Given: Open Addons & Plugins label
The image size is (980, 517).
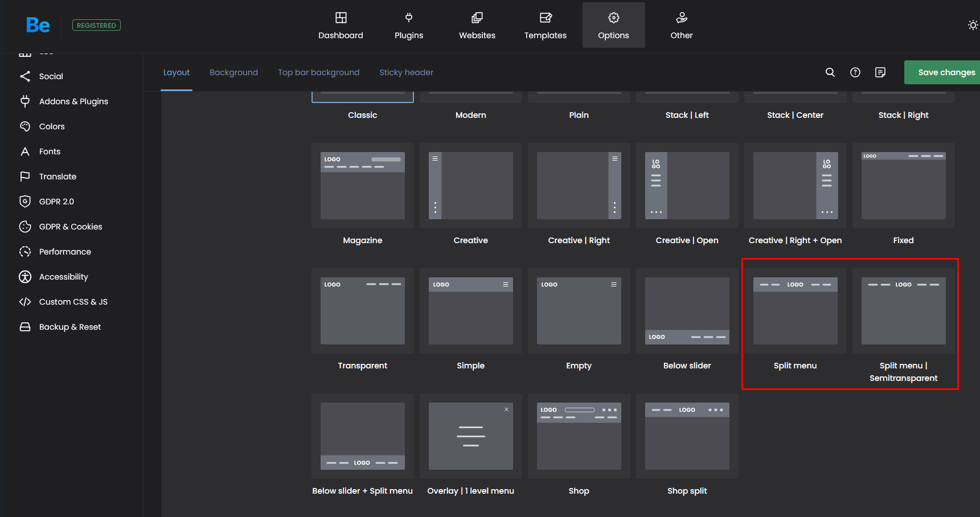Looking at the screenshot, I should 73,101.
